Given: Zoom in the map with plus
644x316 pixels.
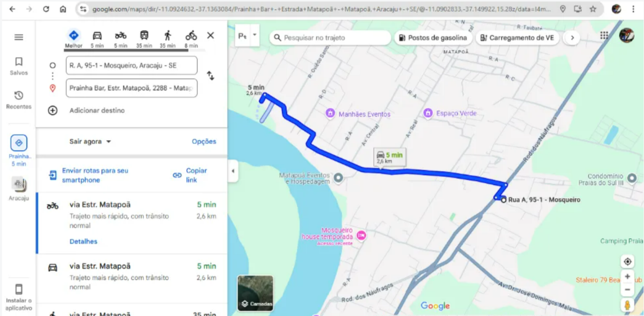Looking at the screenshot, I should point(628,277).
